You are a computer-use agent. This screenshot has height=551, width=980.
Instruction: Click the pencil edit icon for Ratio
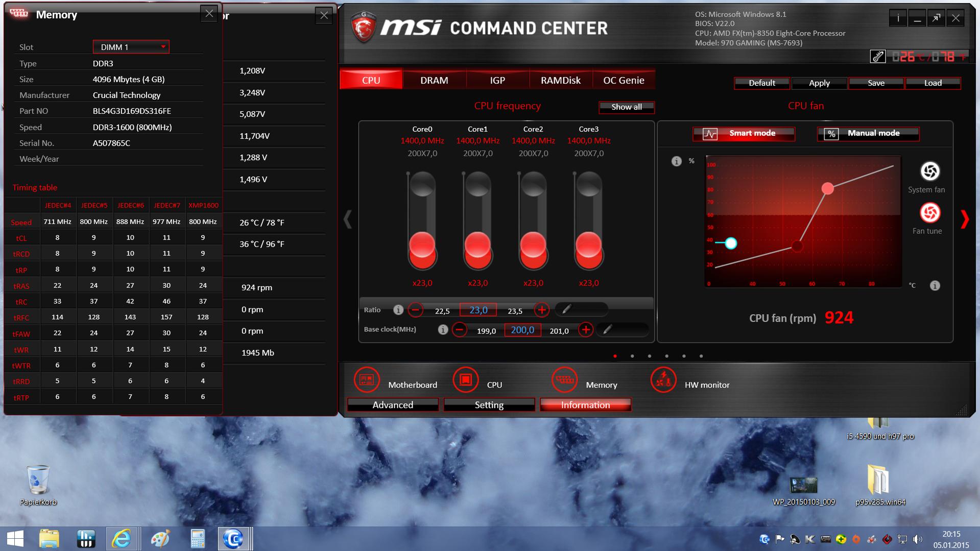point(566,309)
